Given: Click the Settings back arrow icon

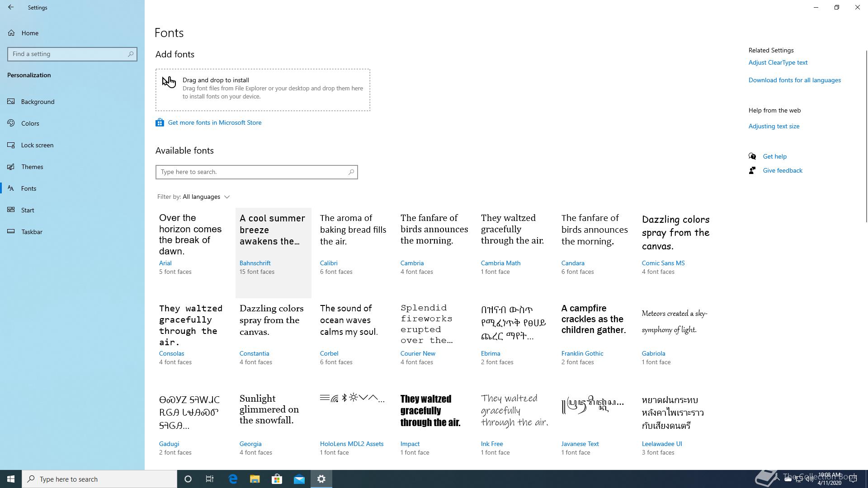Looking at the screenshot, I should 11,7.
